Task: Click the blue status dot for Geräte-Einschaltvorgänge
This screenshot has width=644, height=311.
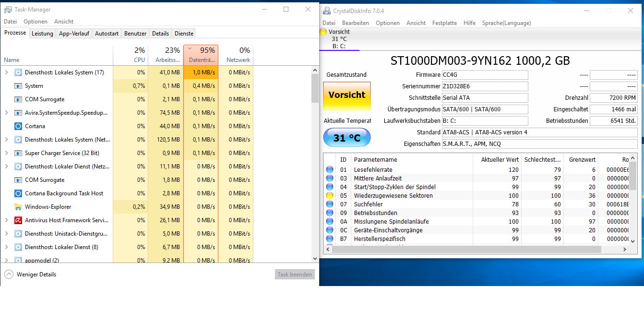Action: pyautogui.click(x=330, y=230)
